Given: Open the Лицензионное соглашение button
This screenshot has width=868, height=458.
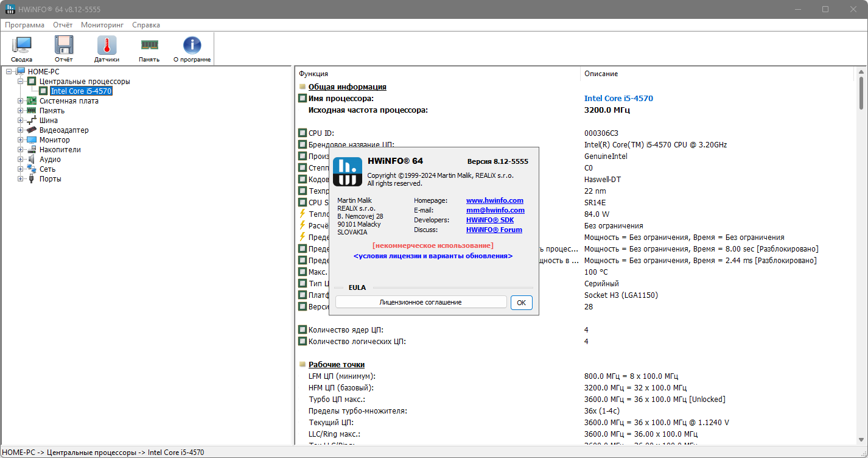Looking at the screenshot, I should click(x=421, y=302).
